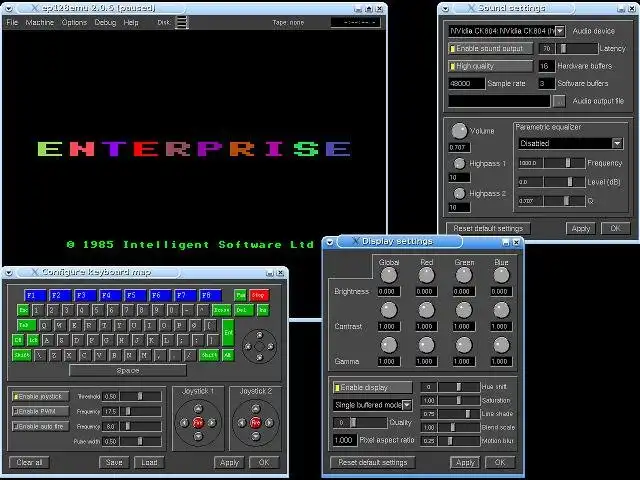Open the ep128emu window menu arrow
The height and width of the screenshot is (480, 640).
coord(9,8)
